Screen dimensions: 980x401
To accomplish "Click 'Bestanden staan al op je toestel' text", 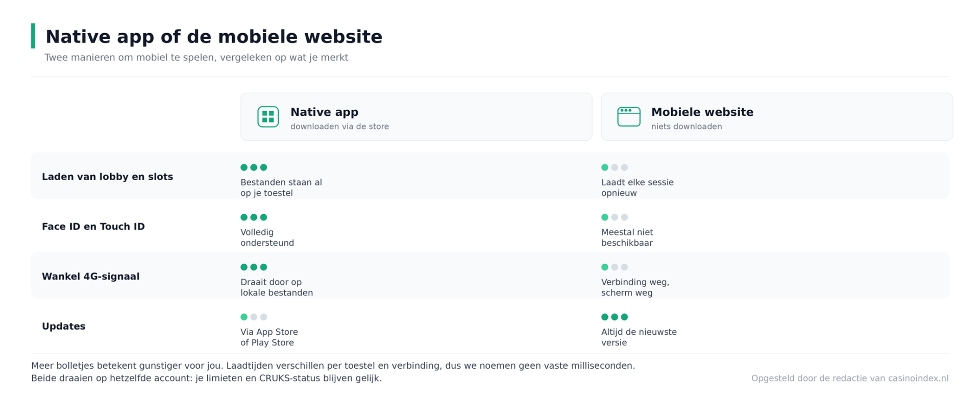I will (281, 188).
